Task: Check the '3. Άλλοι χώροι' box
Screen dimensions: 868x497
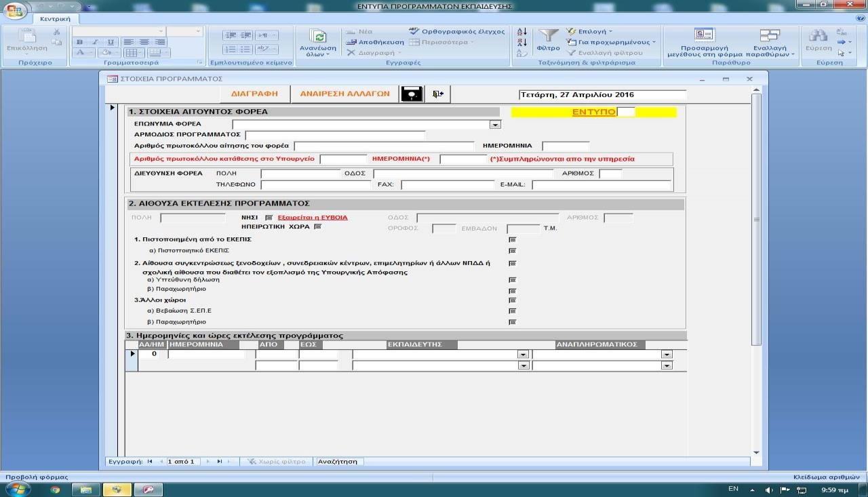Action: point(512,300)
